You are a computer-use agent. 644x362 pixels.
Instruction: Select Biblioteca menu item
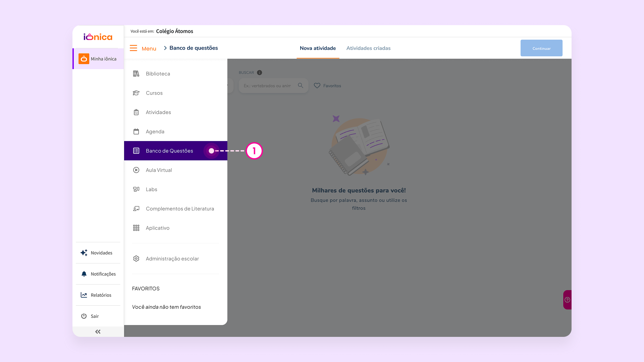coord(176,74)
